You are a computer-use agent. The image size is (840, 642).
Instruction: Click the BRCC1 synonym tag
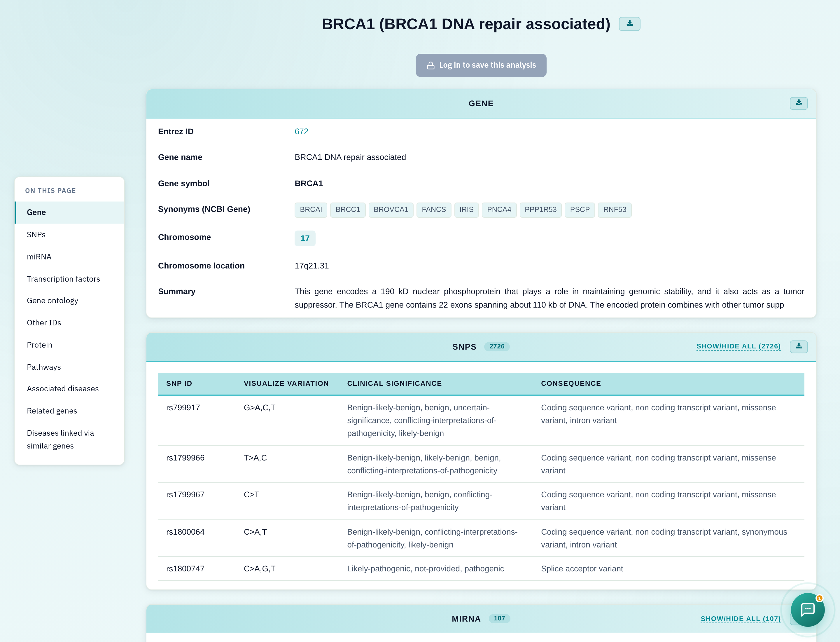pyautogui.click(x=348, y=210)
